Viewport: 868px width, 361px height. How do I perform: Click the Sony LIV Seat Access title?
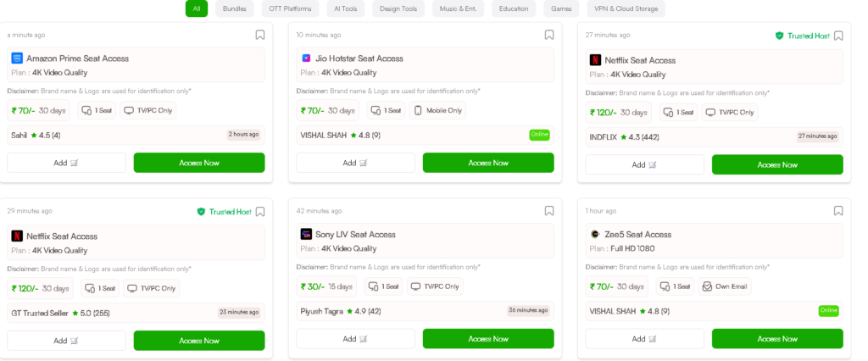tap(355, 234)
